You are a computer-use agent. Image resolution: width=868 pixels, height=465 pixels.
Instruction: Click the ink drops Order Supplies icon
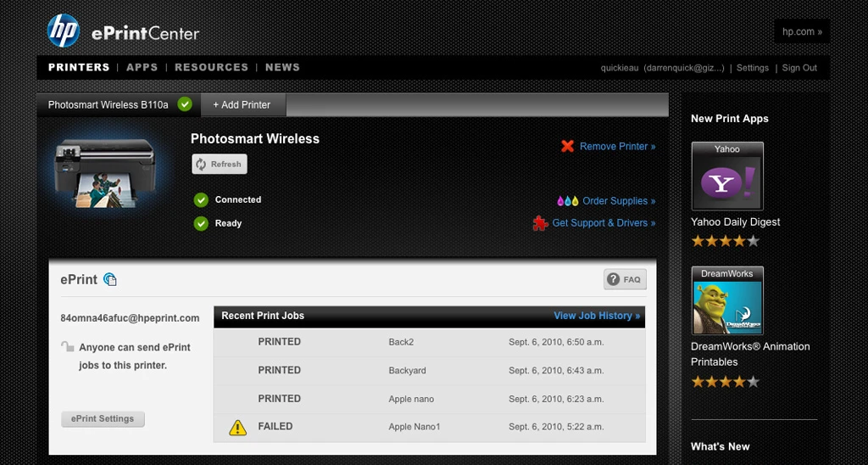coord(568,200)
